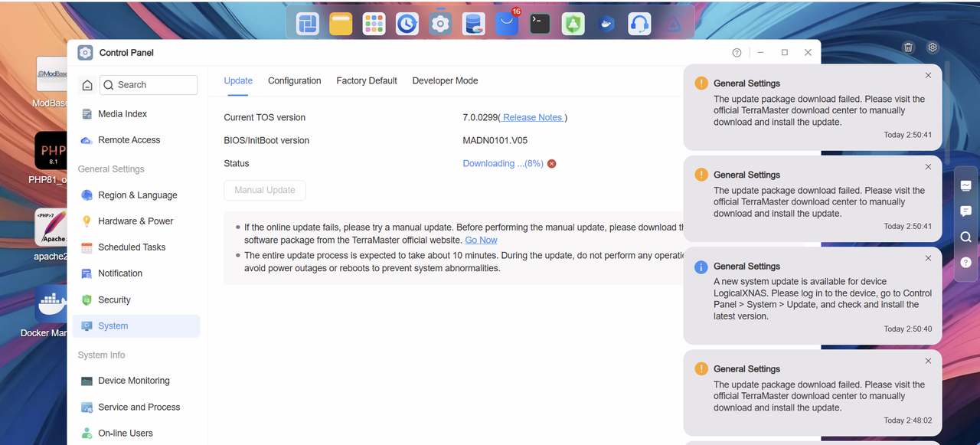
Task: Click the Control Panel Search field
Action: (149, 85)
